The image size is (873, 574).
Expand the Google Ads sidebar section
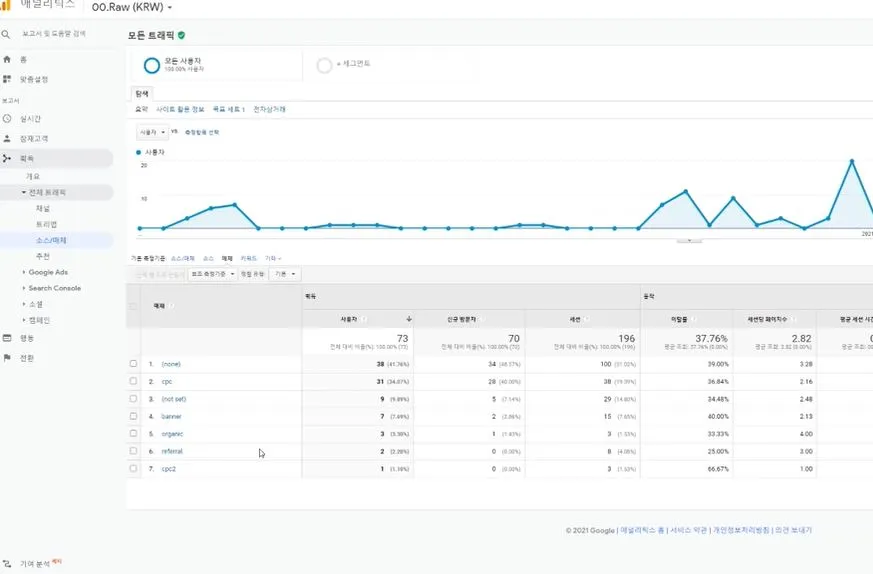pyautogui.click(x=24, y=272)
